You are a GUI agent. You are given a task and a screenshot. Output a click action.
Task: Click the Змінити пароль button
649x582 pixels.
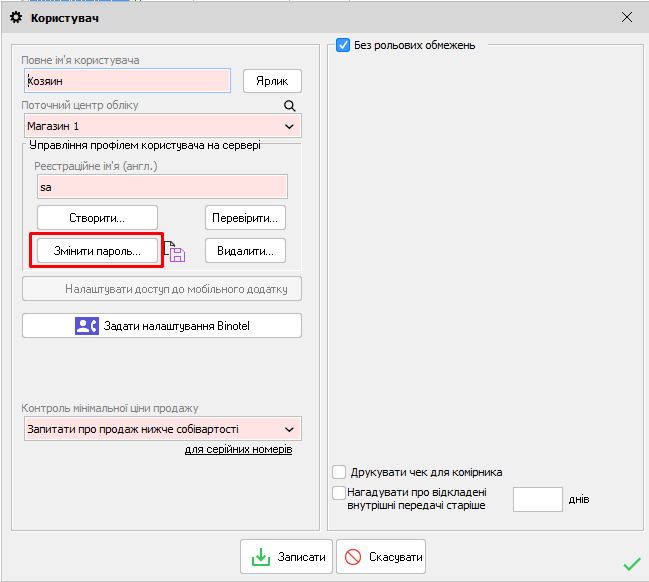click(x=97, y=251)
